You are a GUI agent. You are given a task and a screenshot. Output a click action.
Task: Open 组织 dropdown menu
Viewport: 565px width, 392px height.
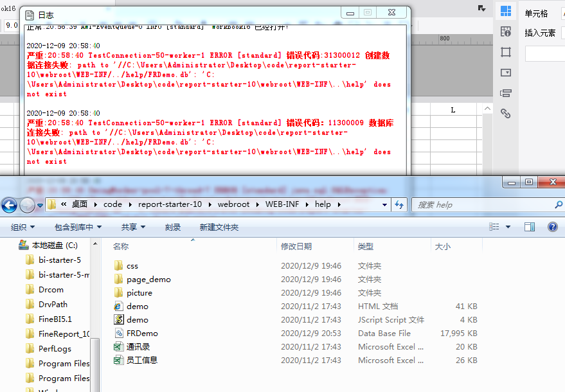point(22,227)
